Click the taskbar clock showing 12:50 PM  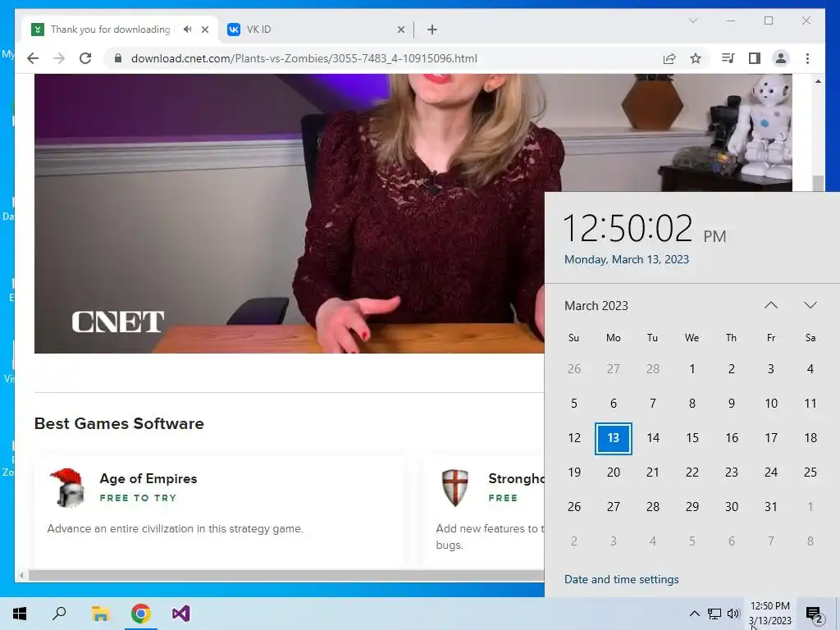[x=769, y=614]
